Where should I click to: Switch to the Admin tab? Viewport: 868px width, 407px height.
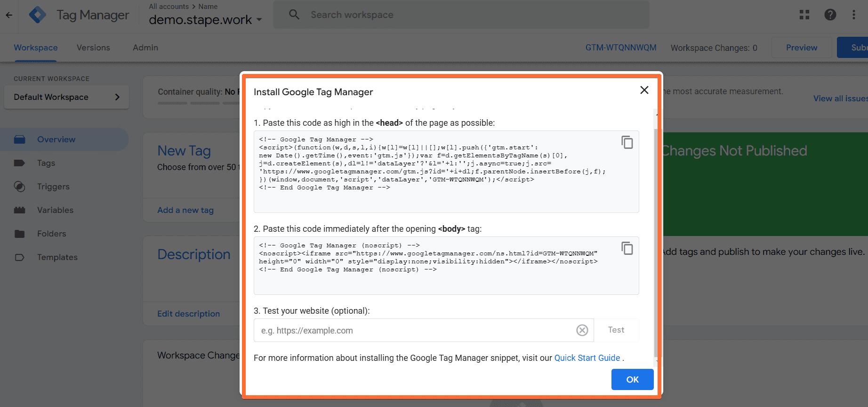pyautogui.click(x=145, y=48)
